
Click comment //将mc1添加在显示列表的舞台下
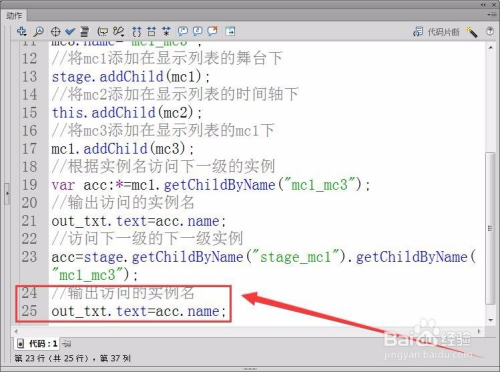[167, 59]
